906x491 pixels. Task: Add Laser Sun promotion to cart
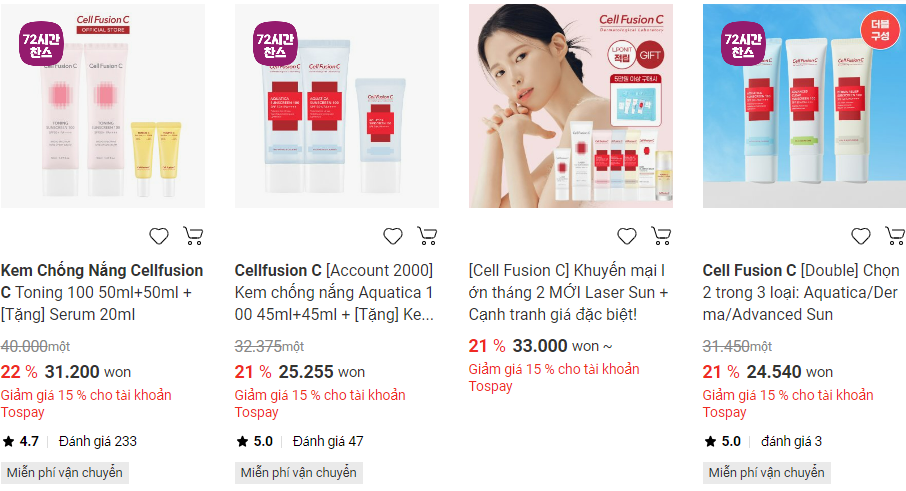(x=661, y=236)
